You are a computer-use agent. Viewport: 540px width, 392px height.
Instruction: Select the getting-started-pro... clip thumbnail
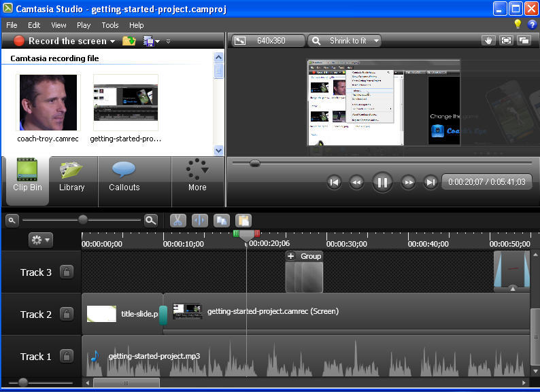(x=126, y=102)
